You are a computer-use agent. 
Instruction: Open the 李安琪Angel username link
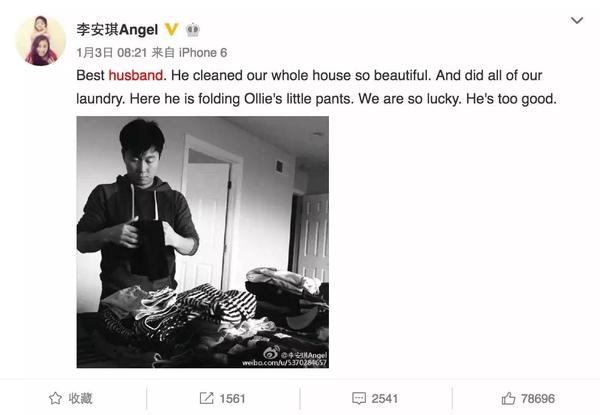(117, 29)
